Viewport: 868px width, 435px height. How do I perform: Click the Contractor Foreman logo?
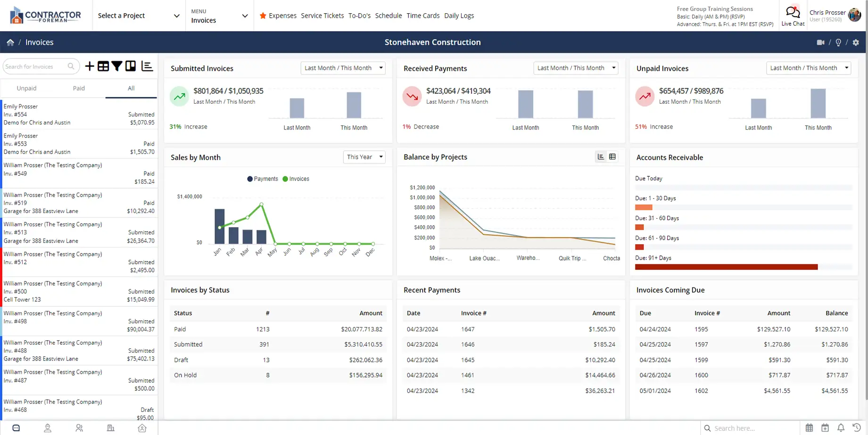[x=45, y=16]
